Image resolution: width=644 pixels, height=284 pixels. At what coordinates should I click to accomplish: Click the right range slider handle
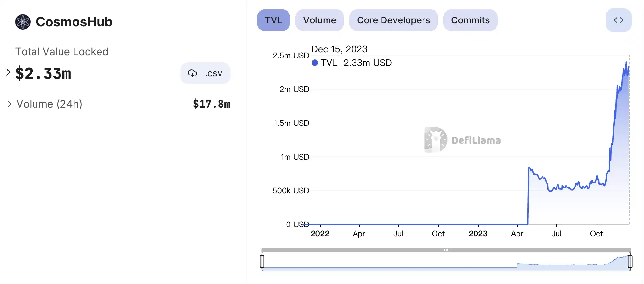click(x=630, y=261)
